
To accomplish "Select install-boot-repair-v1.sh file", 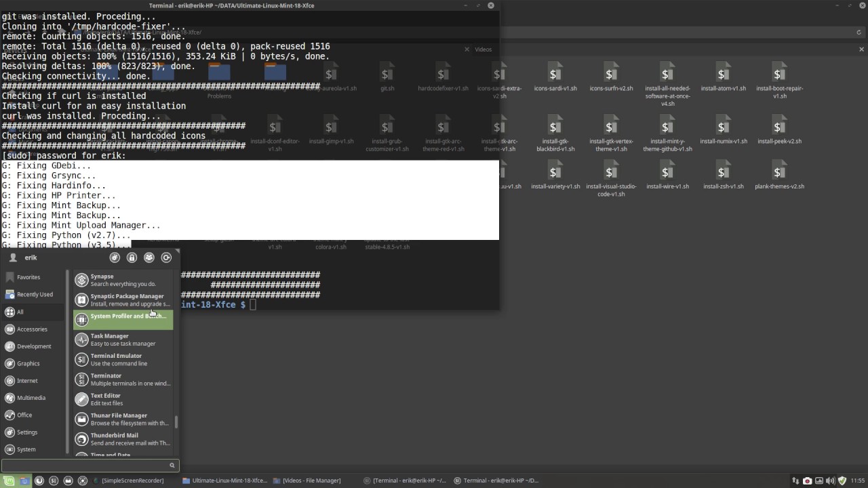I will [x=780, y=81].
